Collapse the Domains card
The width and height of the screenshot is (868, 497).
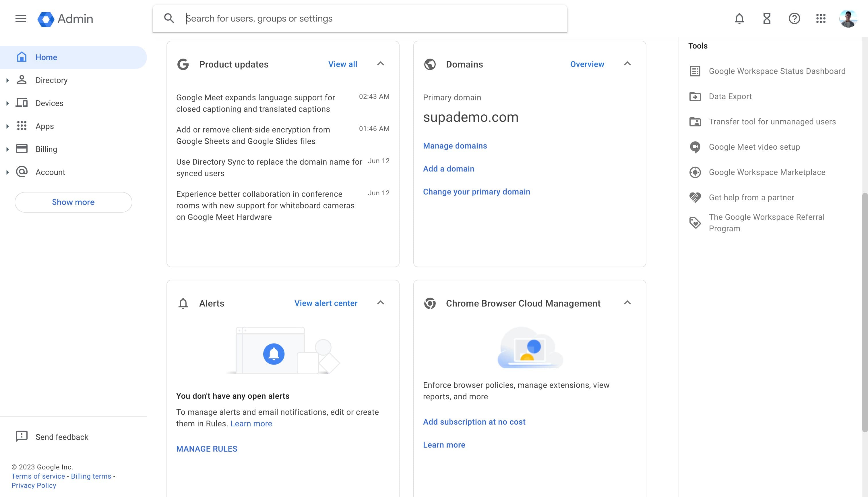(627, 64)
